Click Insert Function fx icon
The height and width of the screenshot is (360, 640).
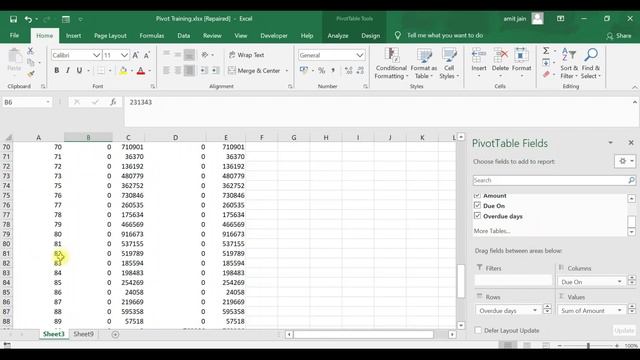113,102
